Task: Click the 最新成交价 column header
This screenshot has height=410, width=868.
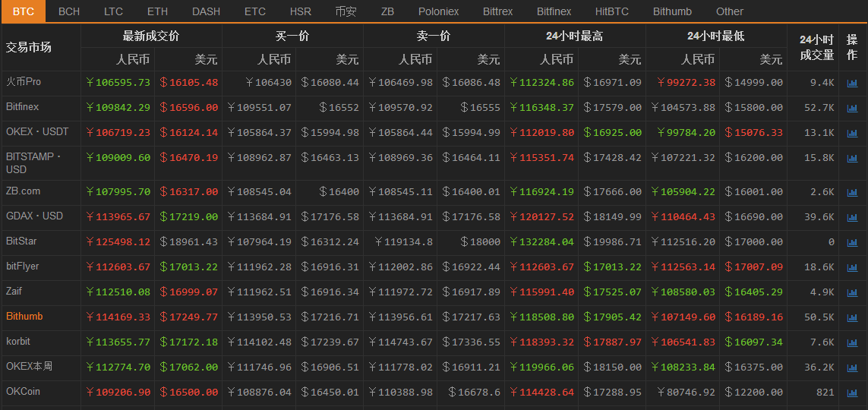Action: [x=151, y=36]
